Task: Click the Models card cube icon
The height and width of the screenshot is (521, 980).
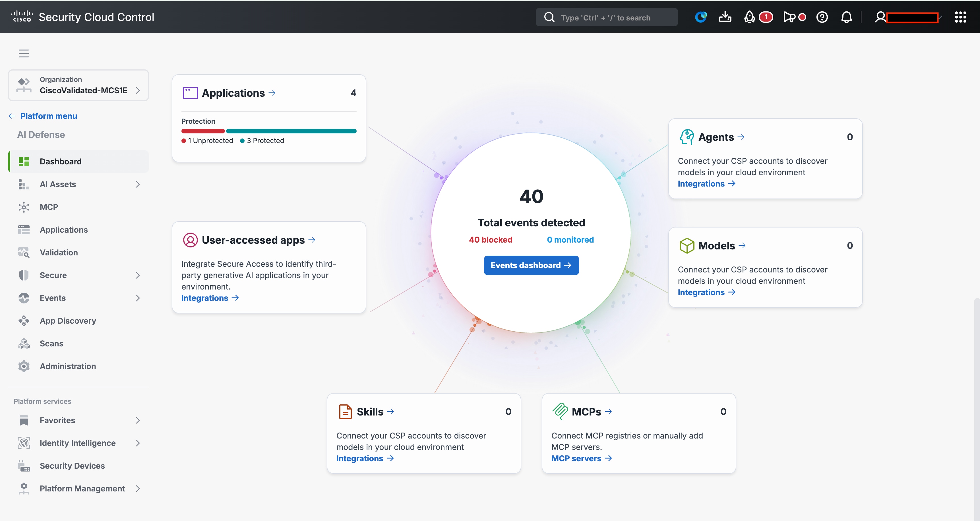Action: 687,246
